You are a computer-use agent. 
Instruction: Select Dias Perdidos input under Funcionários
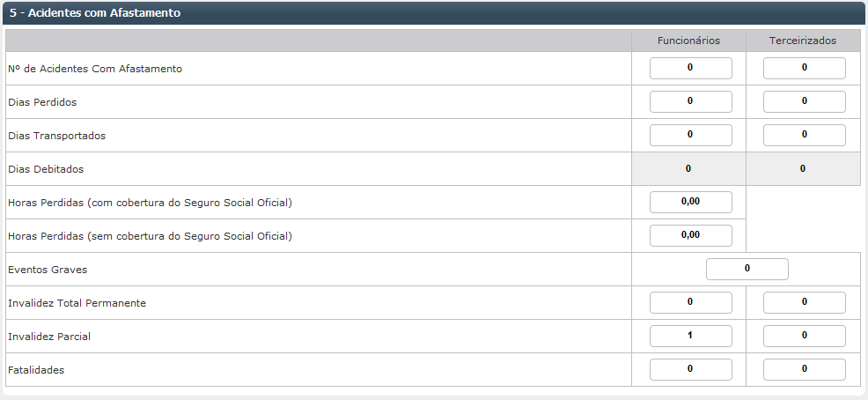tap(690, 102)
